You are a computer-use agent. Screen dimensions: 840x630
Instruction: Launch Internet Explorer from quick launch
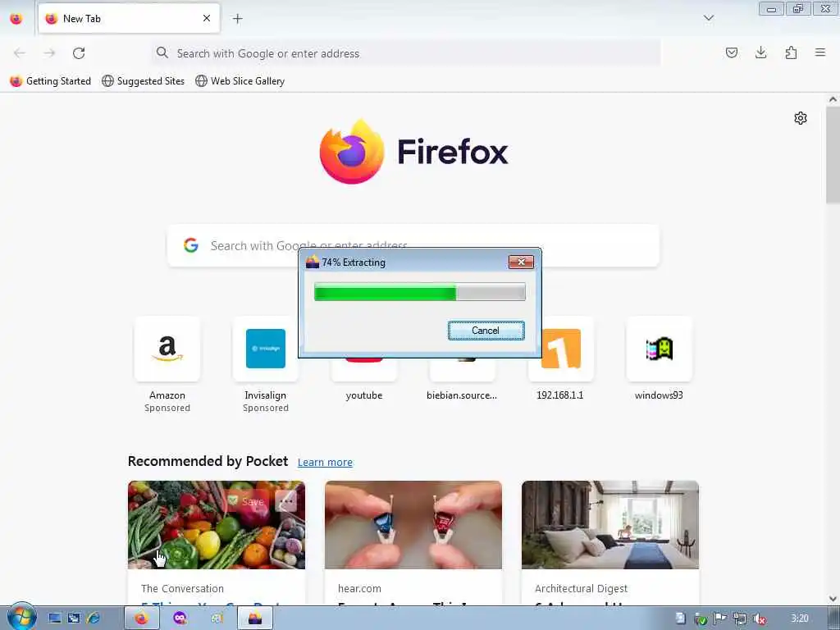point(94,619)
